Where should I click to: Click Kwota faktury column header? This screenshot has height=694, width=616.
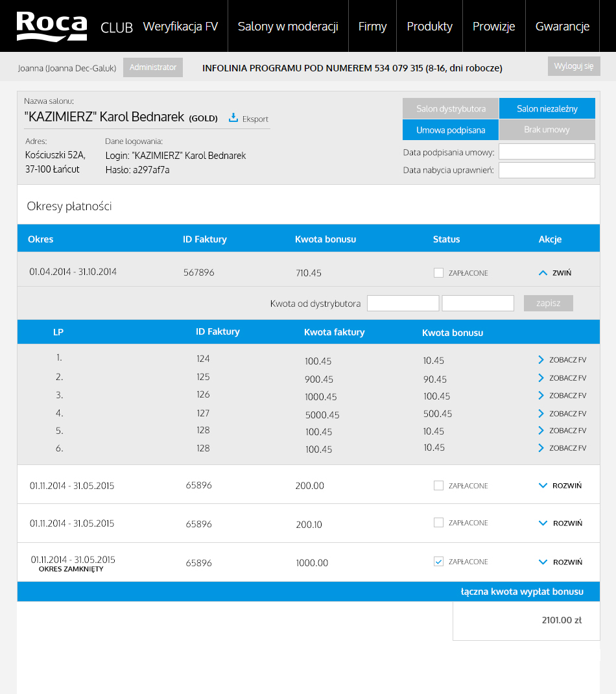pos(335,332)
